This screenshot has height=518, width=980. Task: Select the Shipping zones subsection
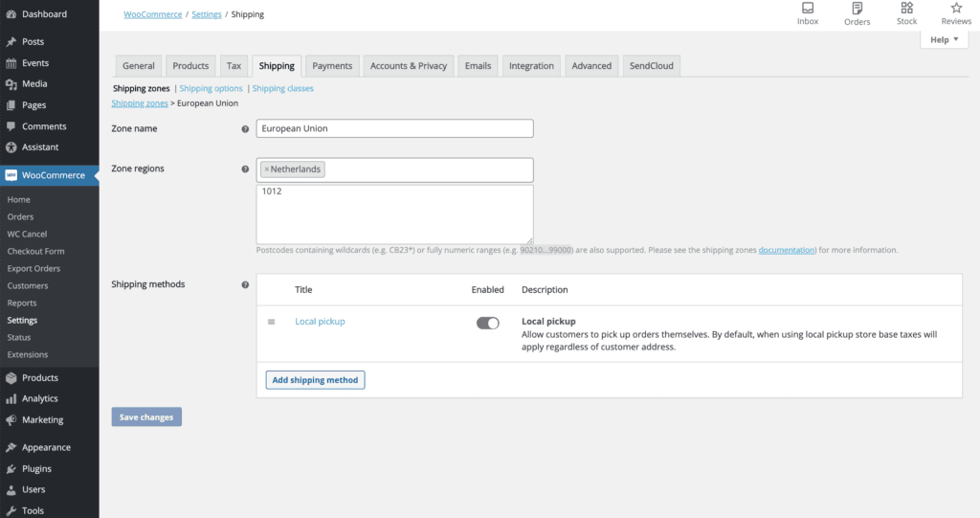tap(142, 88)
